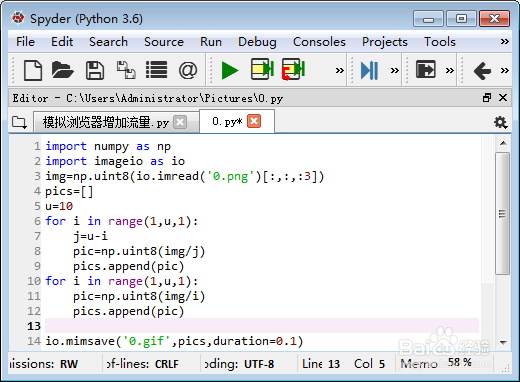
Task: Click line number 6 in gutter
Action: click(x=37, y=221)
